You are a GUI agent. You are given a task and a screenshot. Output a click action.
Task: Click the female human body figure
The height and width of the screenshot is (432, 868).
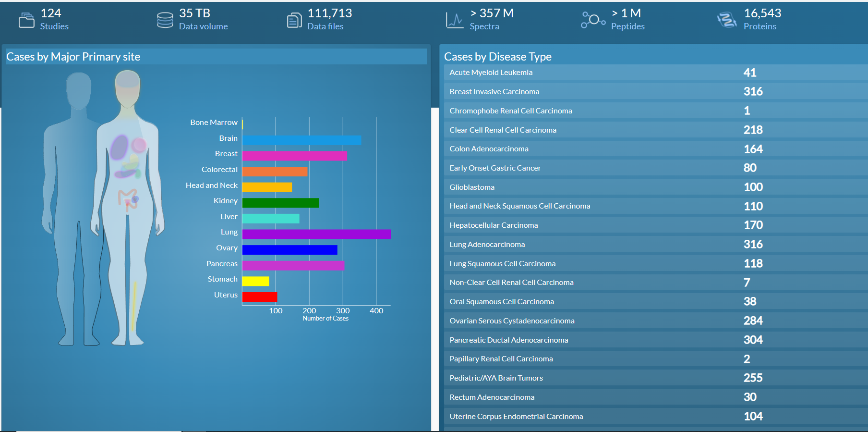point(128,208)
